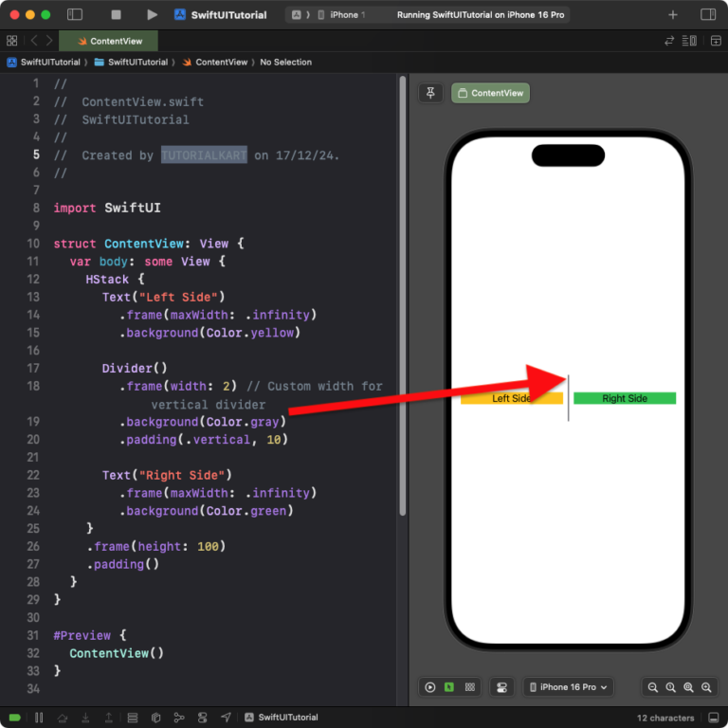Pin the preview with the pin icon

pyautogui.click(x=430, y=93)
